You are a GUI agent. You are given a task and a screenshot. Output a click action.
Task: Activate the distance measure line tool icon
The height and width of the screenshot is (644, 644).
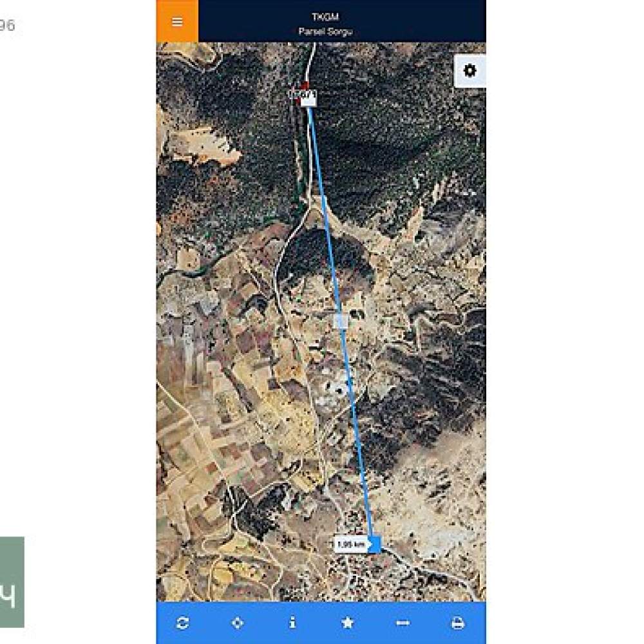402,623
